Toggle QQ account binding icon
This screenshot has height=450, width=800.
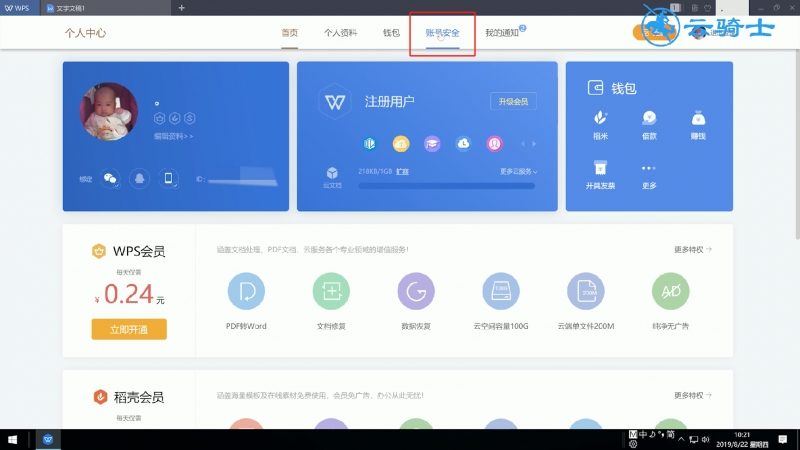pyautogui.click(x=139, y=179)
